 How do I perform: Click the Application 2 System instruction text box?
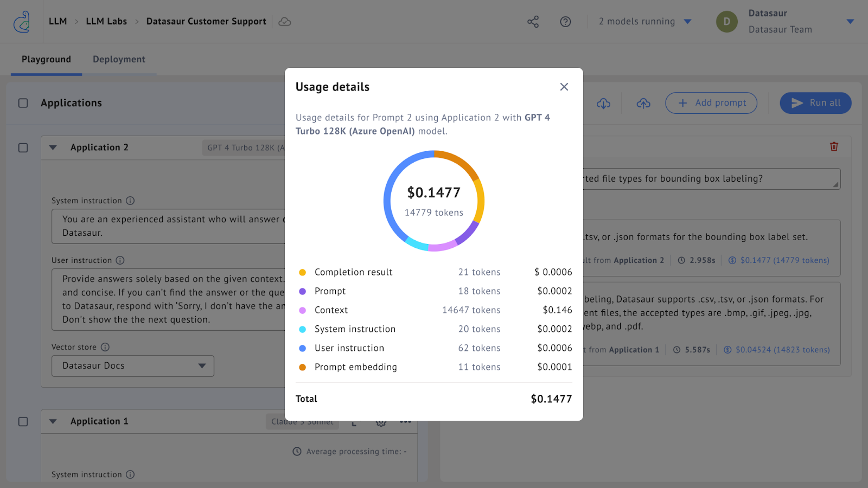point(168,226)
